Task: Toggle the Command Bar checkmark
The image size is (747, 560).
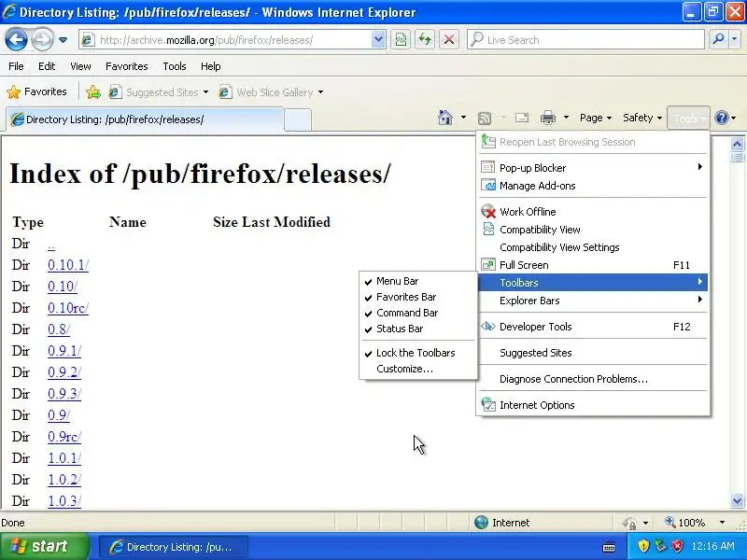Action: [417, 313]
